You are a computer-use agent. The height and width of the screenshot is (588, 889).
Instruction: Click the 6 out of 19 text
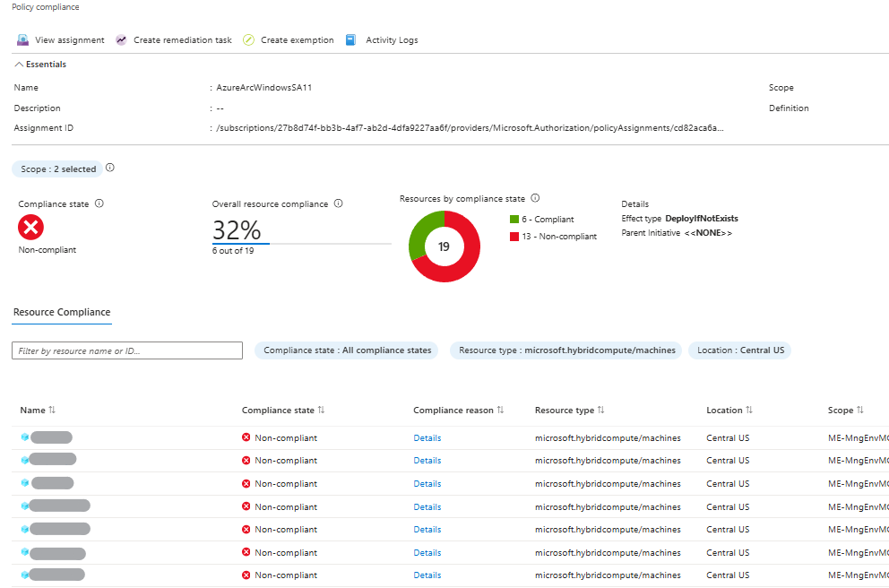coord(233,251)
